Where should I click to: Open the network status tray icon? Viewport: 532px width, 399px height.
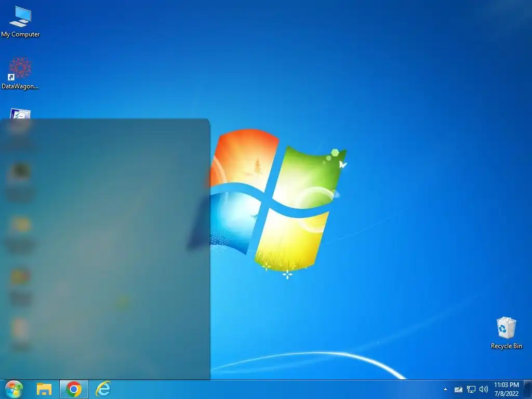coord(471,390)
